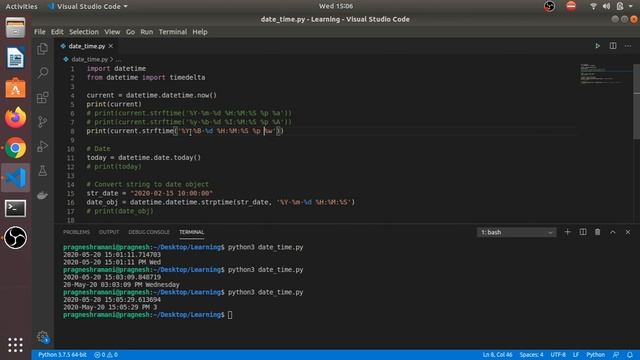Switch to the OUTPUT panel tab

click(109, 232)
